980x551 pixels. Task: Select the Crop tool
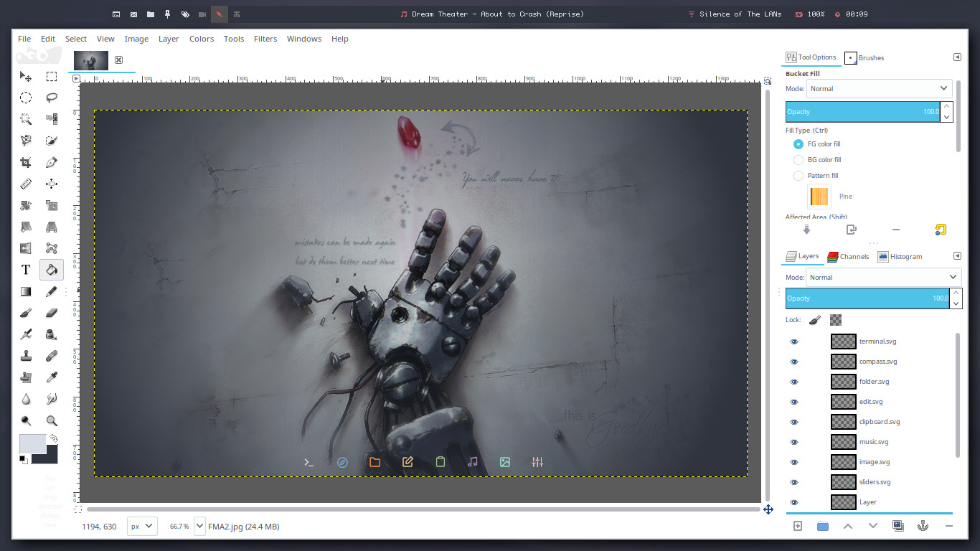coord(26,162)
